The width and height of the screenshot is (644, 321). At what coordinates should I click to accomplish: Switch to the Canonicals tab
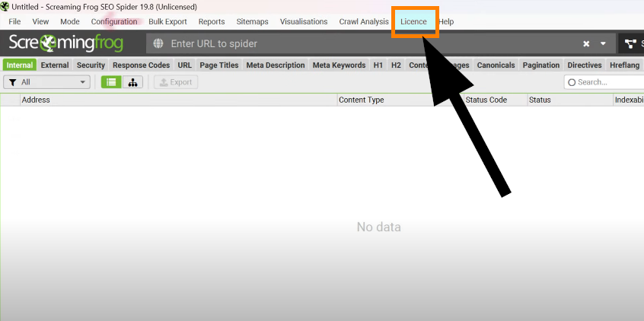tap(496, 65)
